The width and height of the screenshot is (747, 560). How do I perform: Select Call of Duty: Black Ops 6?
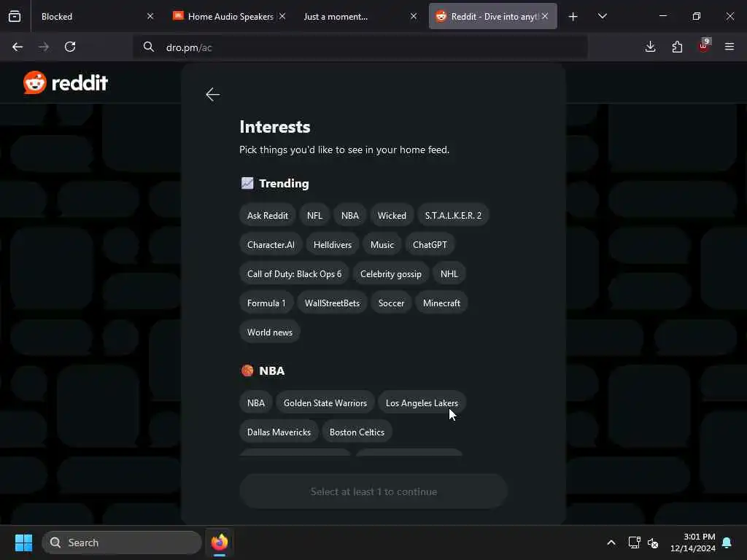pos(294,274)
